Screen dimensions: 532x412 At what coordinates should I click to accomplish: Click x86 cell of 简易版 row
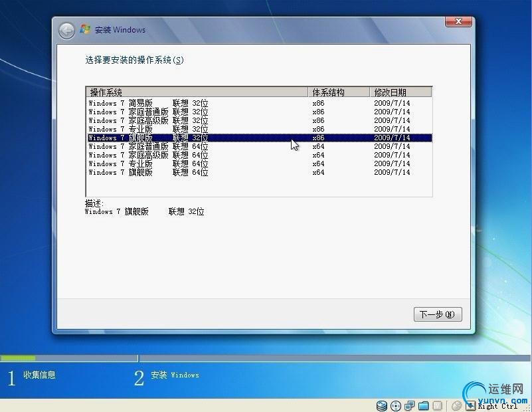coord(318,103)
